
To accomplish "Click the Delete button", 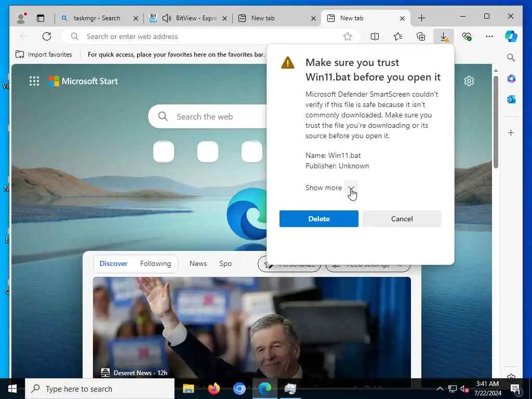I will (x=319, y=219).
